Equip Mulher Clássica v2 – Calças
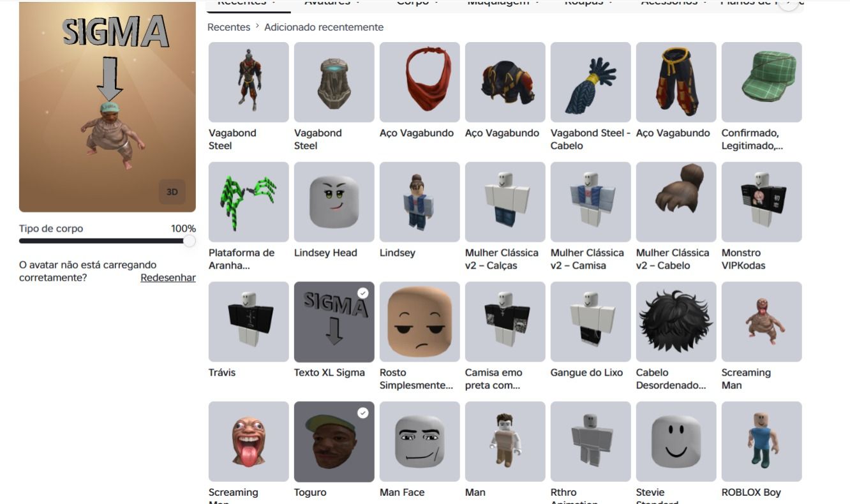 505,202
